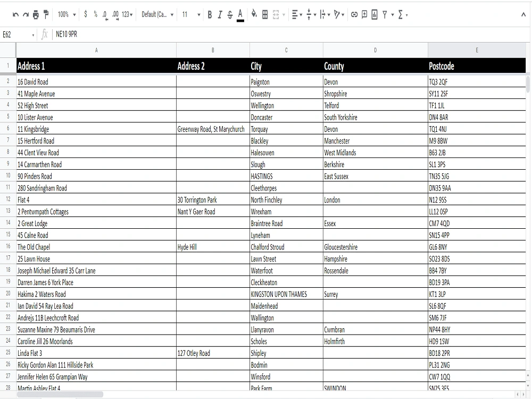Select cell 'East Sussex'
532x399 pixels.
tap(375, 176)
